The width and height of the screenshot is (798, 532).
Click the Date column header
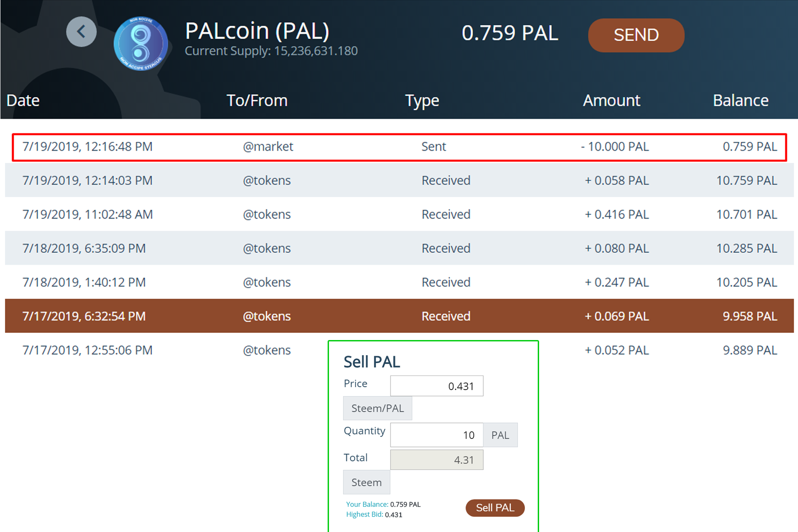coord(23,101)
